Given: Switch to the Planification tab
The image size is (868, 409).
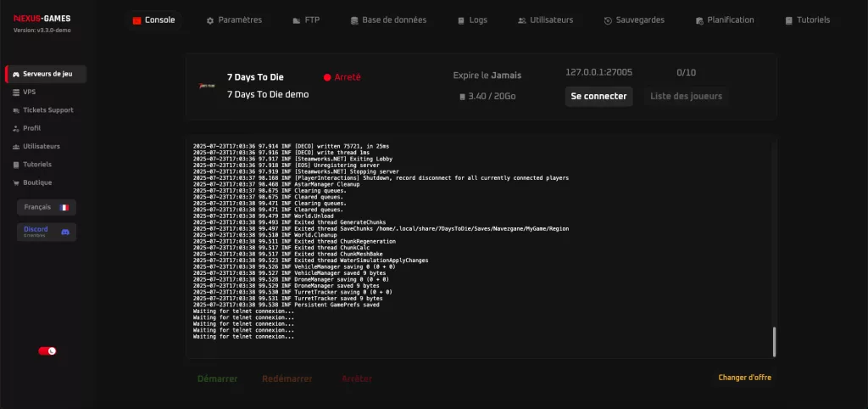Looking at the screenshot, I should click(725, 20).
